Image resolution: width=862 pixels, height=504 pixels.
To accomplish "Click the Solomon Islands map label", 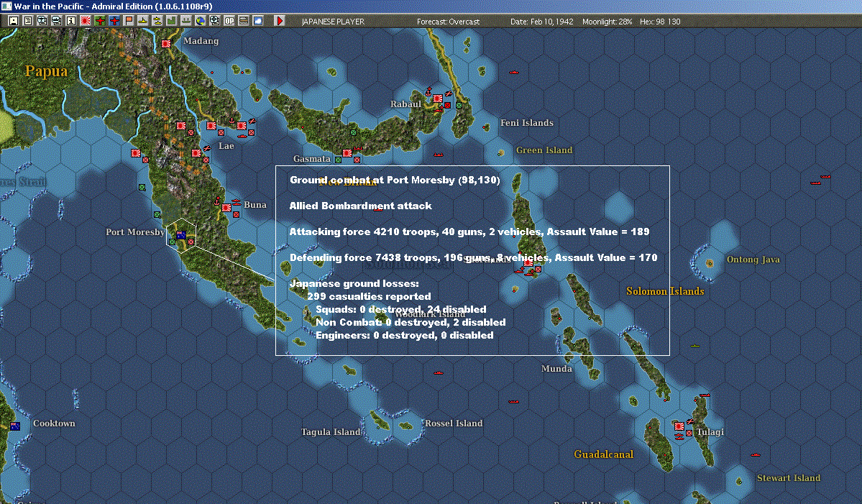I will (665, 290).
